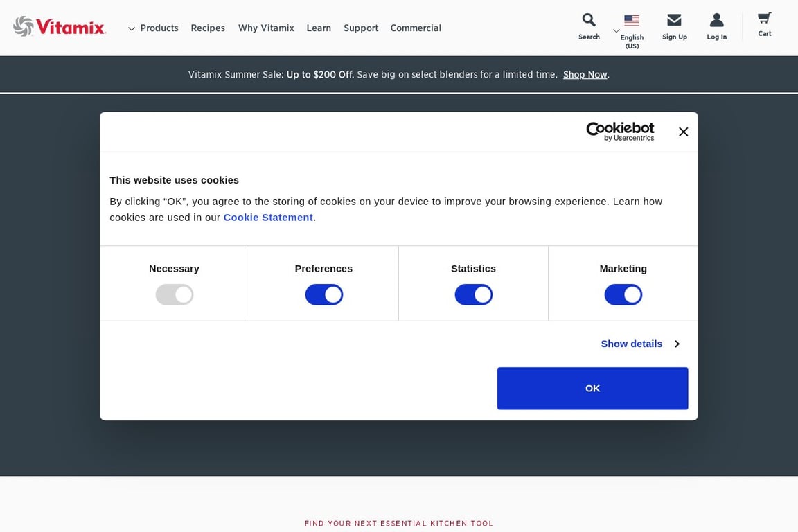
Task: Open the Cookie Statement link
Action: 268,218
